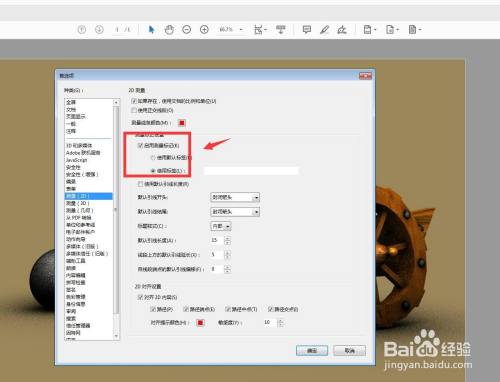Select JavaScript in the categories list
Screen dimensions: 500x382
click(76, 160)
